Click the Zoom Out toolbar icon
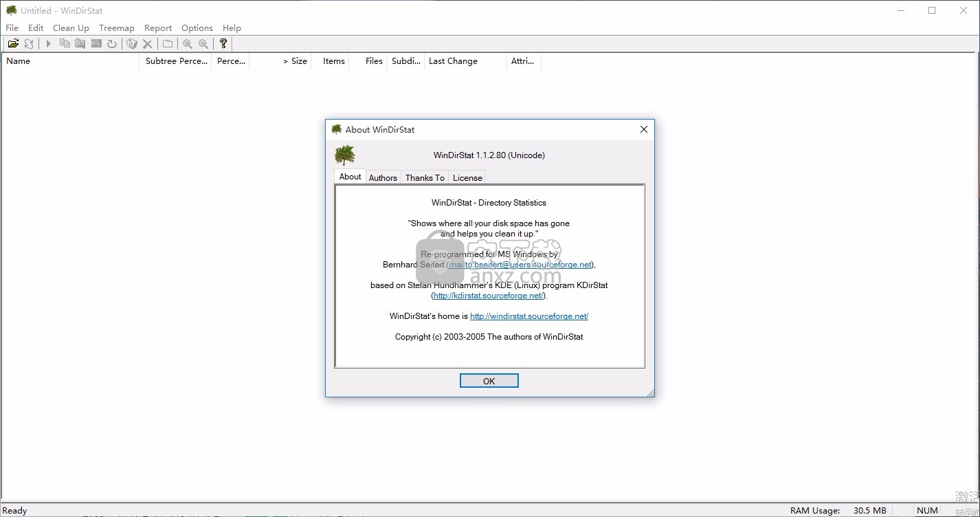 203,43
